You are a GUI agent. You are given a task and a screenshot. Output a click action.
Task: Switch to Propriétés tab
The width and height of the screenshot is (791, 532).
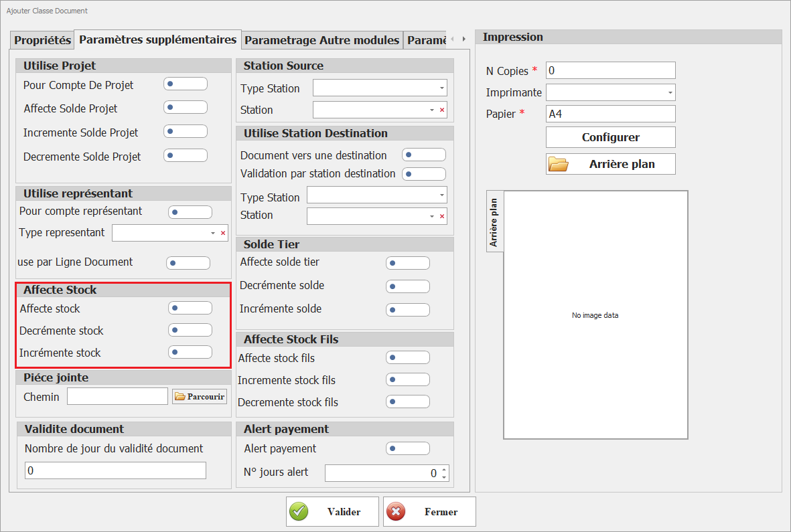click(42, 40)
